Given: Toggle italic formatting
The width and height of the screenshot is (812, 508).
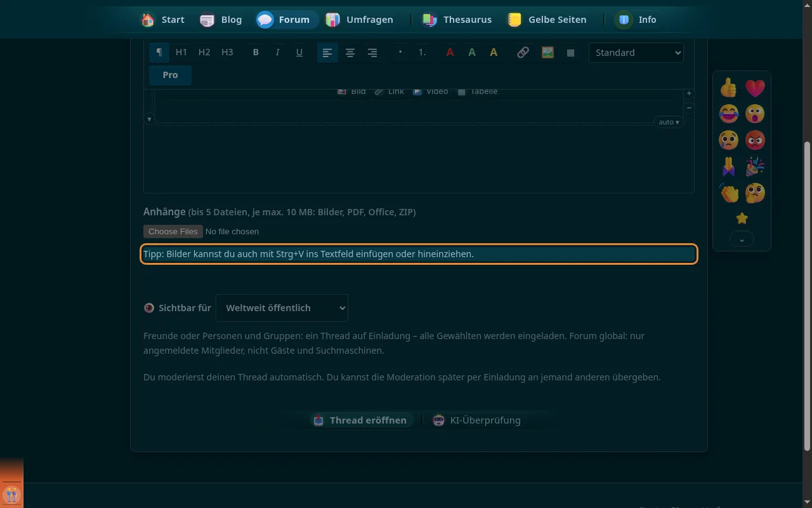Looking at the screenshot, I should pos(277,53).
